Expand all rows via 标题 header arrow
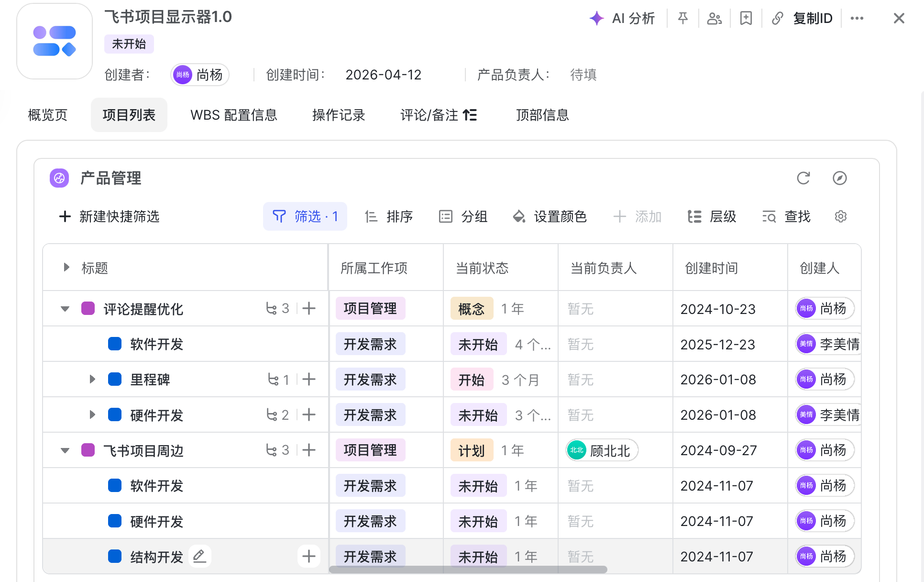 point(66,267)
